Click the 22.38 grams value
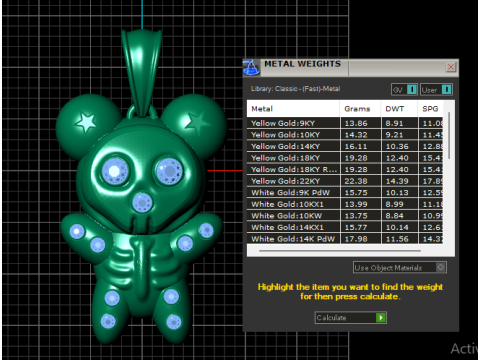The height and width of the screenshot is (360, 480). click(x=356, y=181)
